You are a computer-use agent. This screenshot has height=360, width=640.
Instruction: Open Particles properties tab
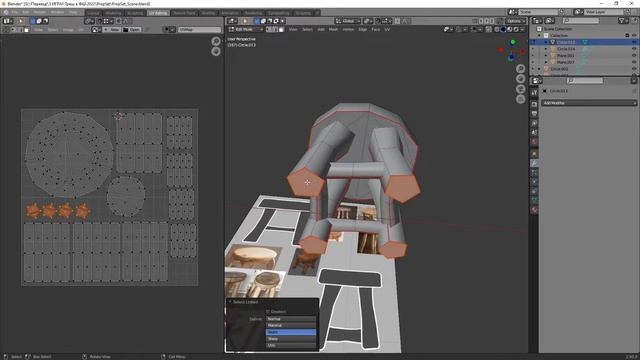click(x=534, y=172)
